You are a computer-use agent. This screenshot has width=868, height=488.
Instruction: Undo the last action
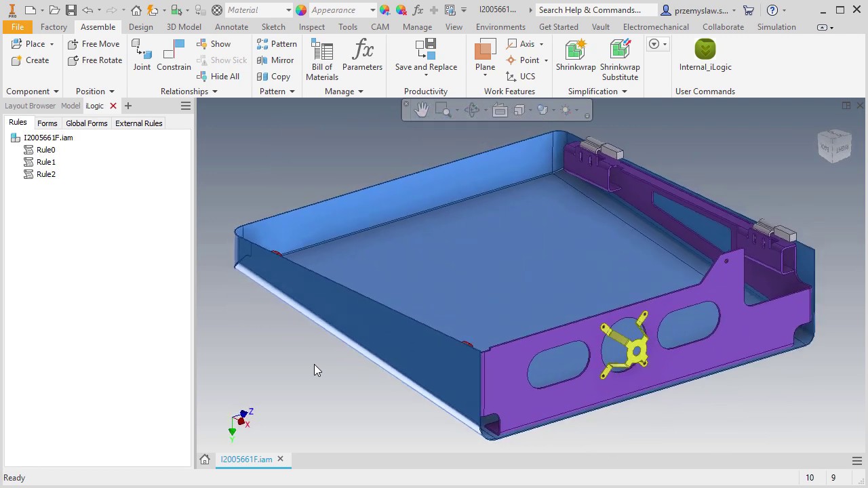click(x=87, y=10)
